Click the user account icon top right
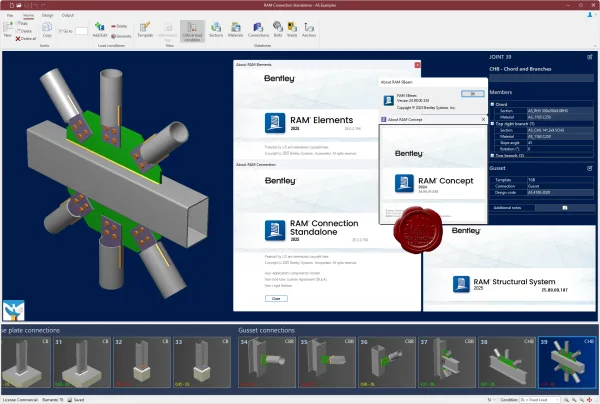This screenshot has height=404, width=600. 590,15
